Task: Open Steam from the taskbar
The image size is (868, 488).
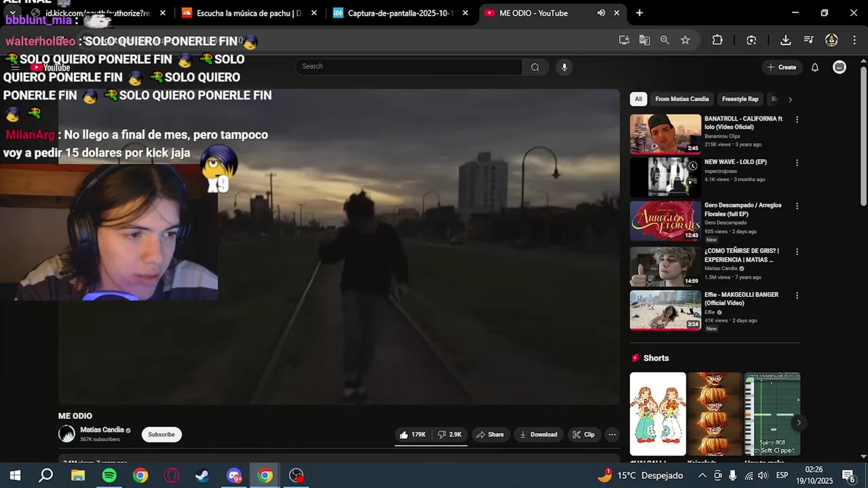Action: 202,476
